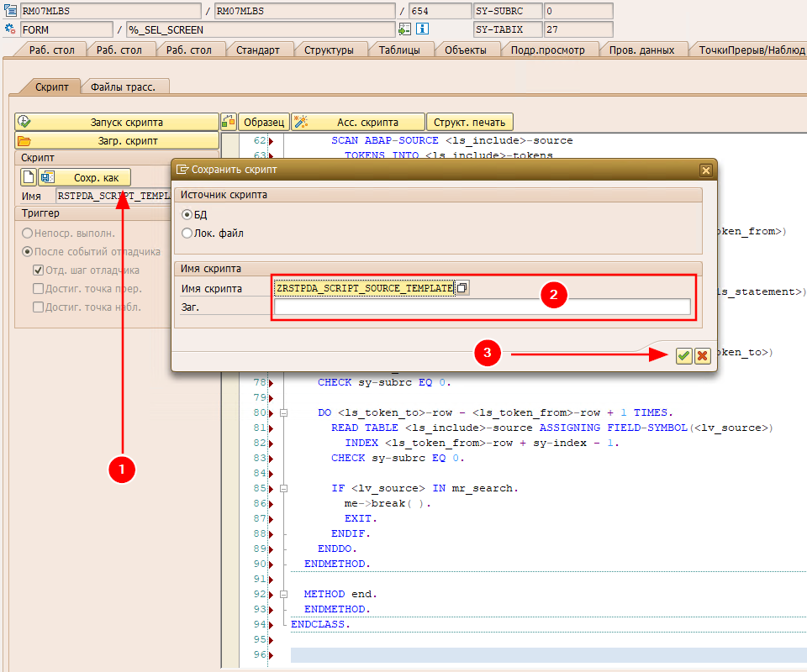Close the Сохранить скрипт dialog
This screenshot has width=807, height=672.
pos(706,170)
